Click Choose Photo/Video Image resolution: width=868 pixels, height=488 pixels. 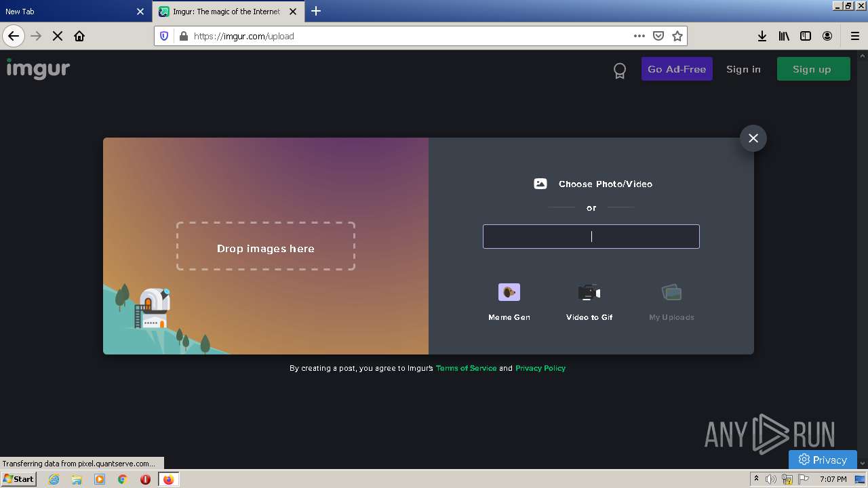(593, 184)
